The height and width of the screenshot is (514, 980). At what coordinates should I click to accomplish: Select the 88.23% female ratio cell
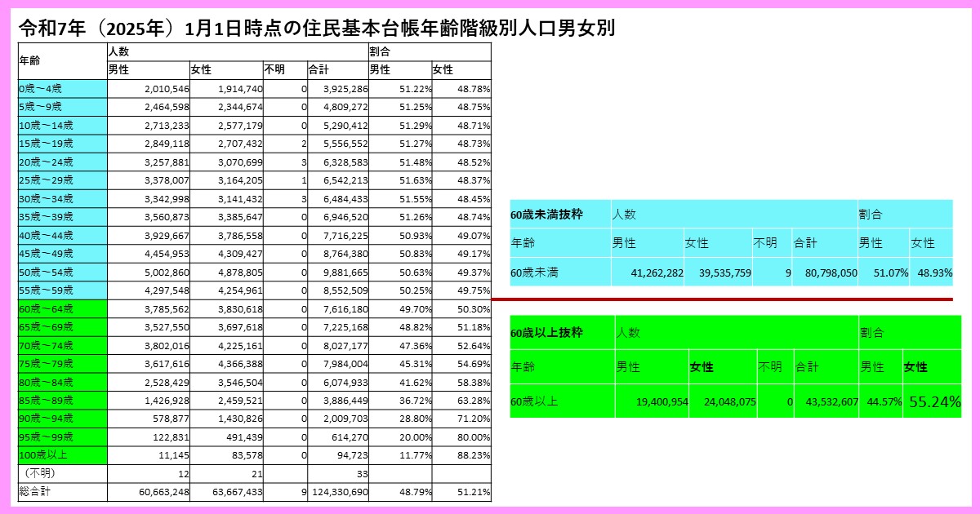[461, 455]
